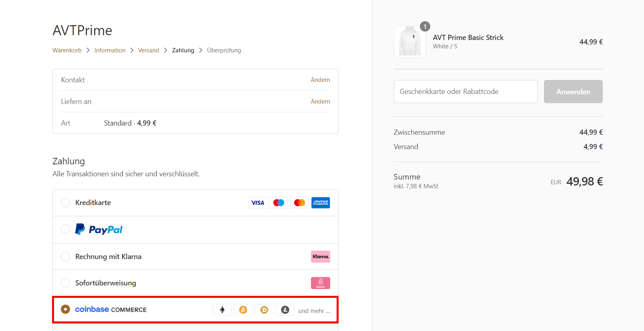
Task: Click the item quantity badge on product
Action: pyautogui.click(x=425, y=26)
